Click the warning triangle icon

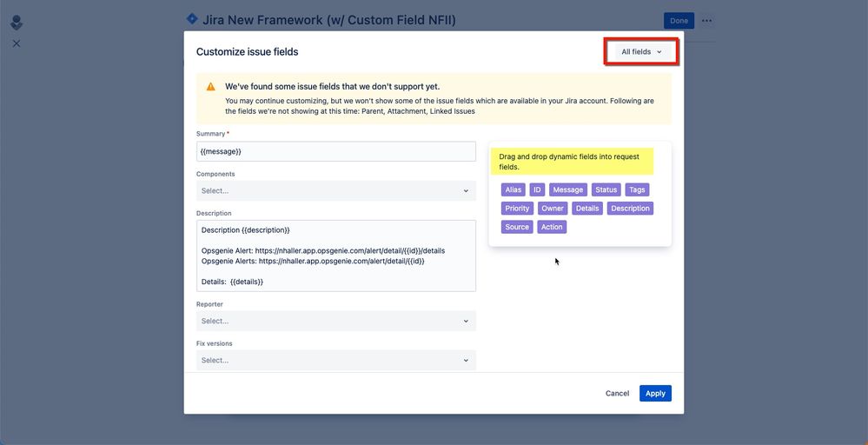(x=211, y=87)
